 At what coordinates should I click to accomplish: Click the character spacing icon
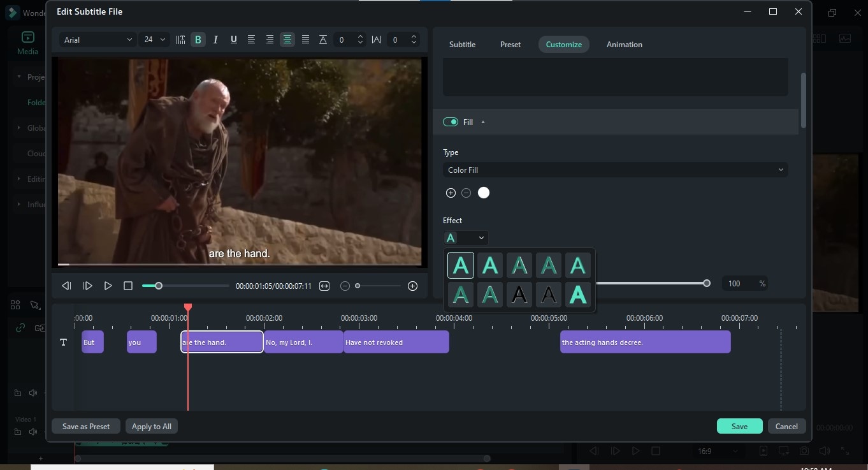[x=377, y=40]
